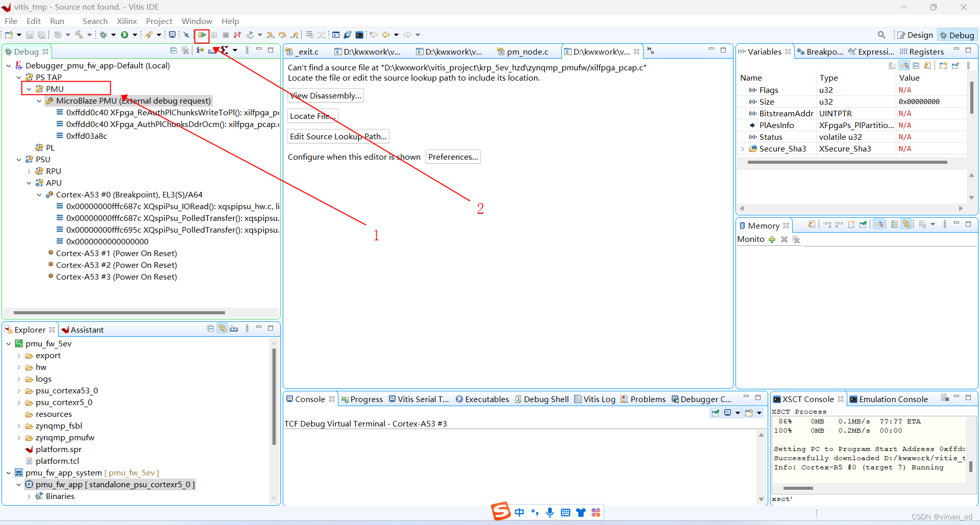The image size is (980, 525).
Task: Toggle Skip All Breakpoints in the toolbar
Action: coord(186,35)
